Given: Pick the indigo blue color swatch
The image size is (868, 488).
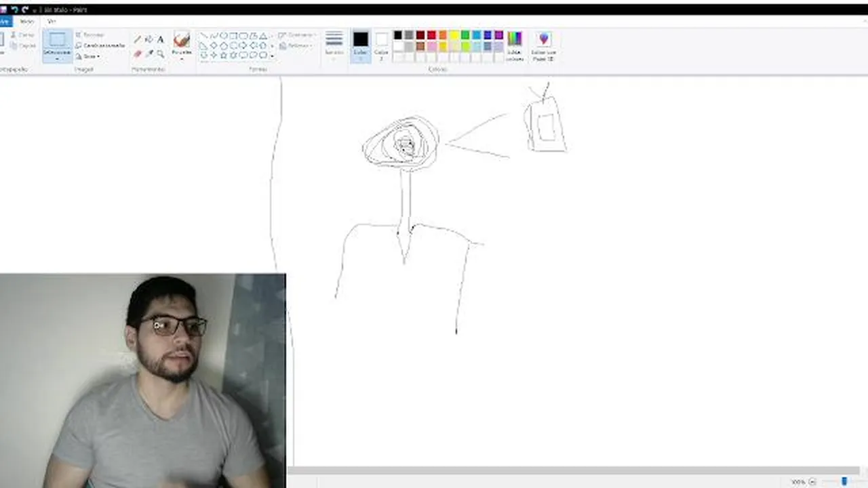Looking at the screenshot, I should (x=488, y=35).
